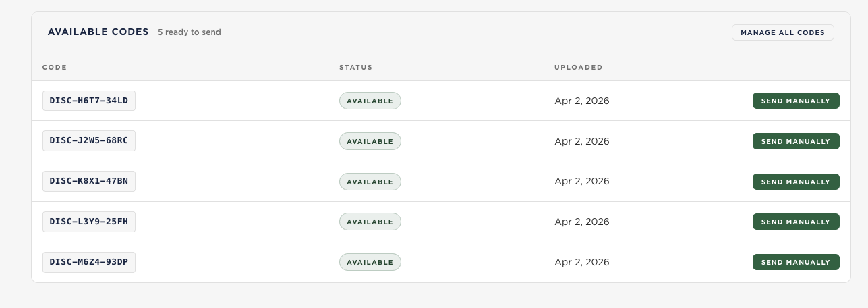This screenshot has width=868, height=308.
Task: Click upload date of DISC-J2W5-68RC
Action: tap(581, 141)
